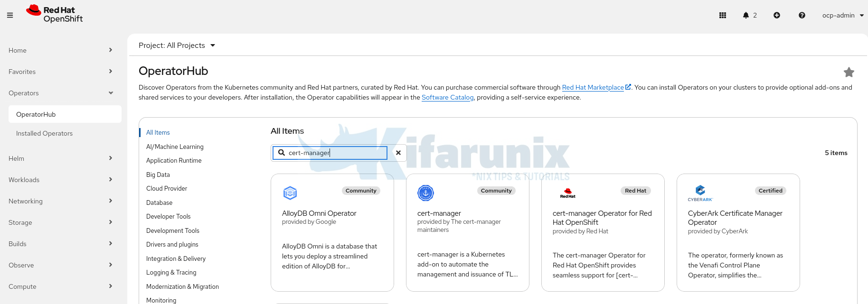868x304 pixels.
Task: Open the help question mark icon
Action: [x=802, y=15]
